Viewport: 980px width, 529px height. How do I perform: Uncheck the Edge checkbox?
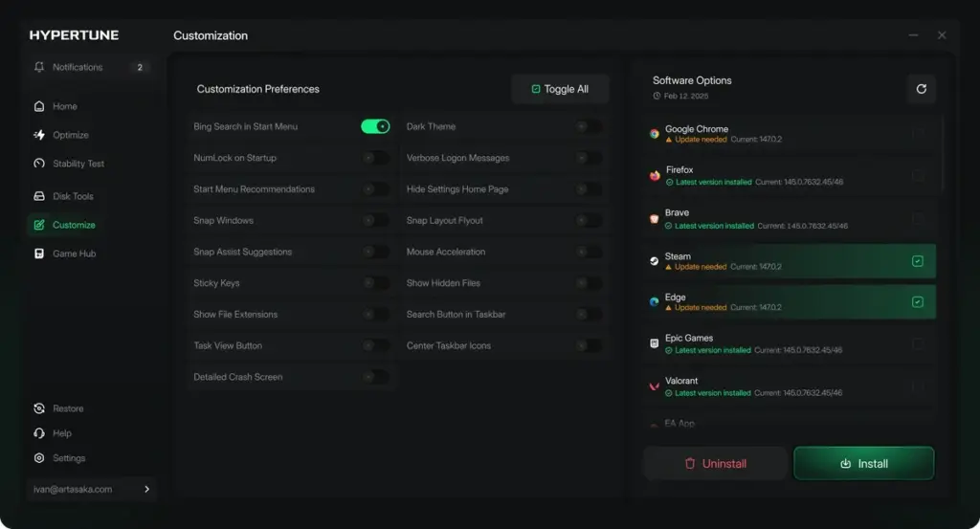917,301
